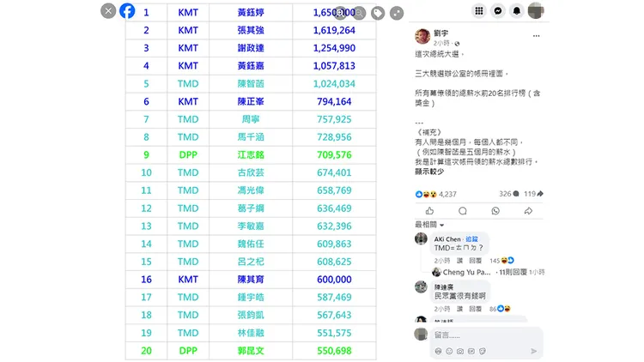Viewport: 644px width, 362px height.
Task: Select name 周寧 in row 7
Action: [251, 119]
